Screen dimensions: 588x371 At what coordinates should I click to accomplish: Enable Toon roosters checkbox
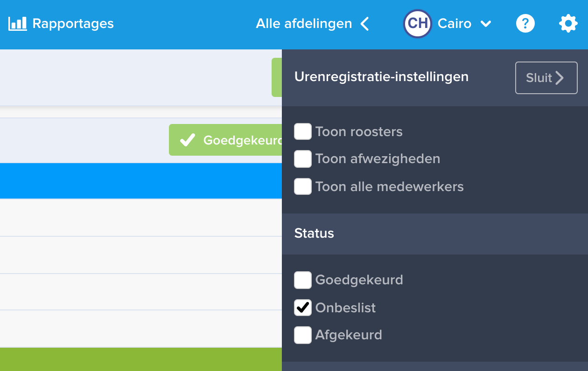pyautogui.click(x=303, y=131)
